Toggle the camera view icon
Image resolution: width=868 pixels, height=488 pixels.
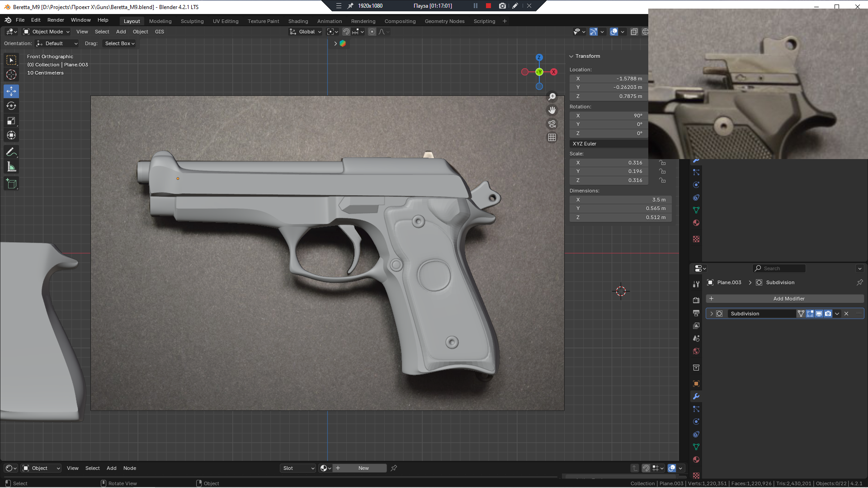coord(552,124)
